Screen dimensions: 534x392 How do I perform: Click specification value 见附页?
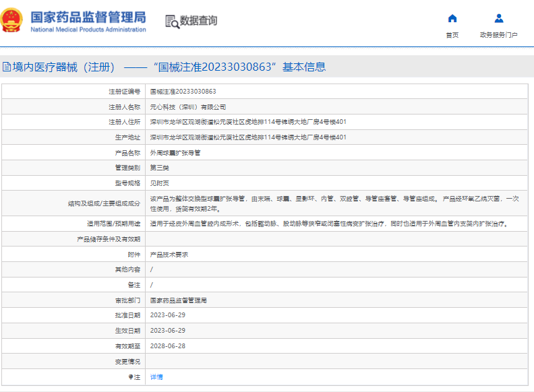(159, 183)
